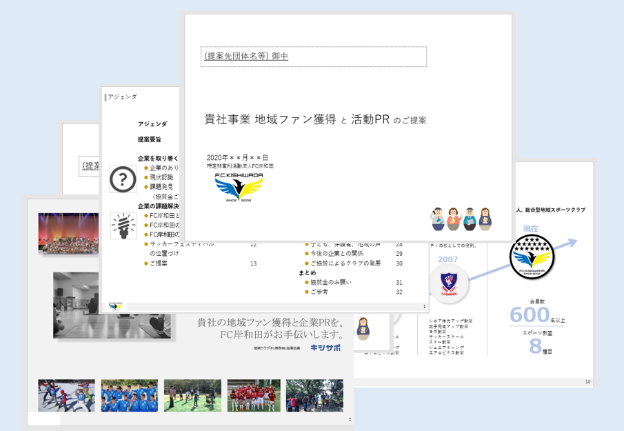
Task: Click slide number 10 in footer
Action: click(x=588, y=382)
